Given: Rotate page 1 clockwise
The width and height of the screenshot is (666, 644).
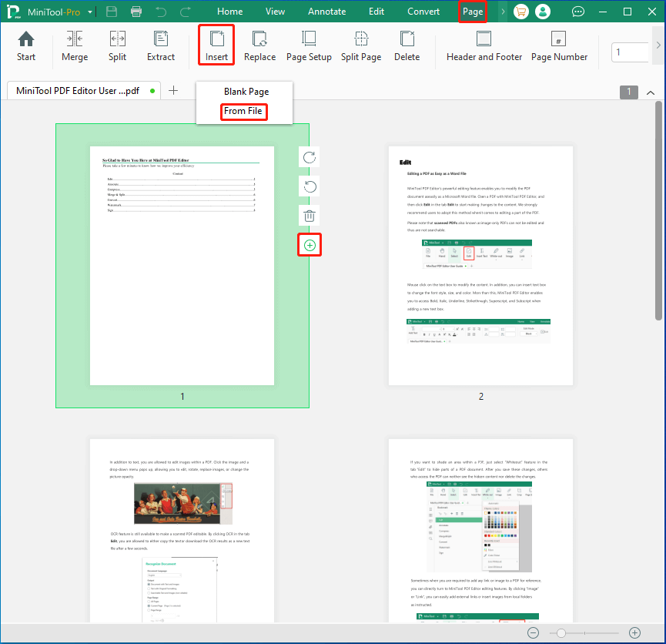Looking at the screenshot, I should click(310, 157).
